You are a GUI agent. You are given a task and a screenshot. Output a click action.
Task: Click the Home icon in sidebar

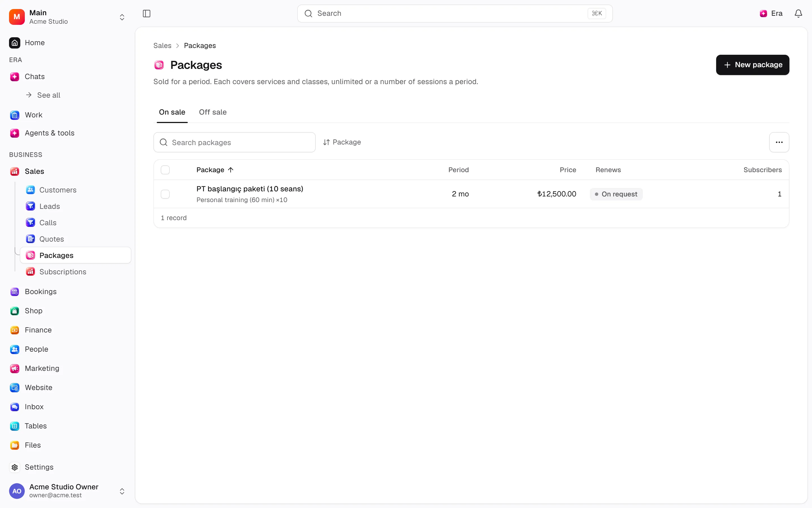(14, 43)
